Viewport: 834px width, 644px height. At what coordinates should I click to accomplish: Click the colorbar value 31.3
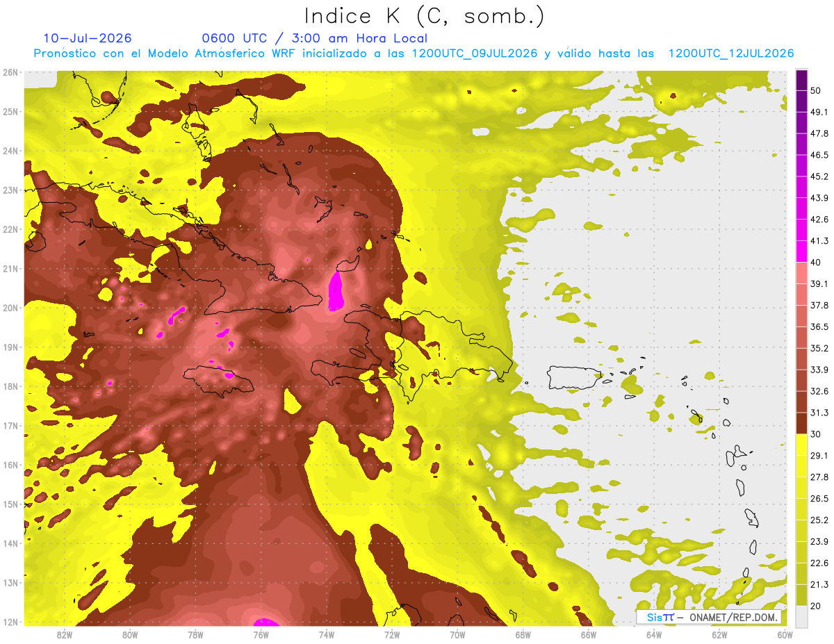tap(820, 413)
